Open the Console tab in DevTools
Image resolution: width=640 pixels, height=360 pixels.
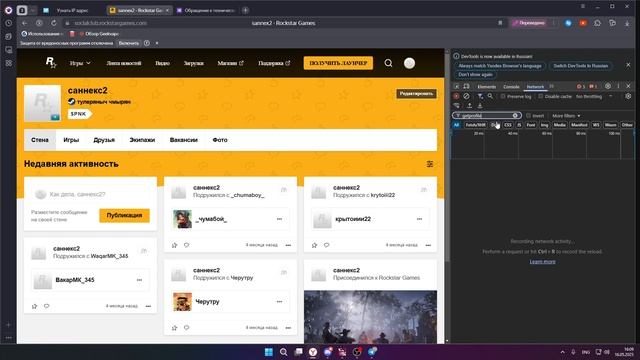511,87
